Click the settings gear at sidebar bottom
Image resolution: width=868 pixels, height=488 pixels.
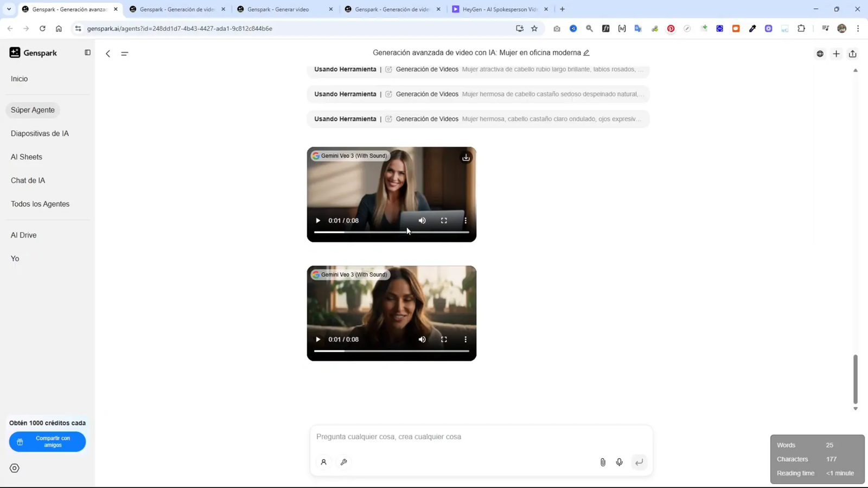(14, 467)
